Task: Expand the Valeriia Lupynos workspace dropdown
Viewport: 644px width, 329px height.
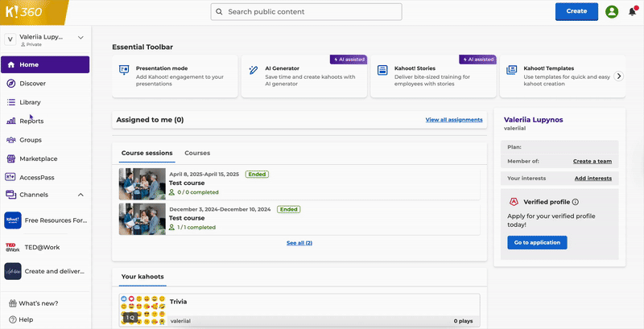Action: 80,38
